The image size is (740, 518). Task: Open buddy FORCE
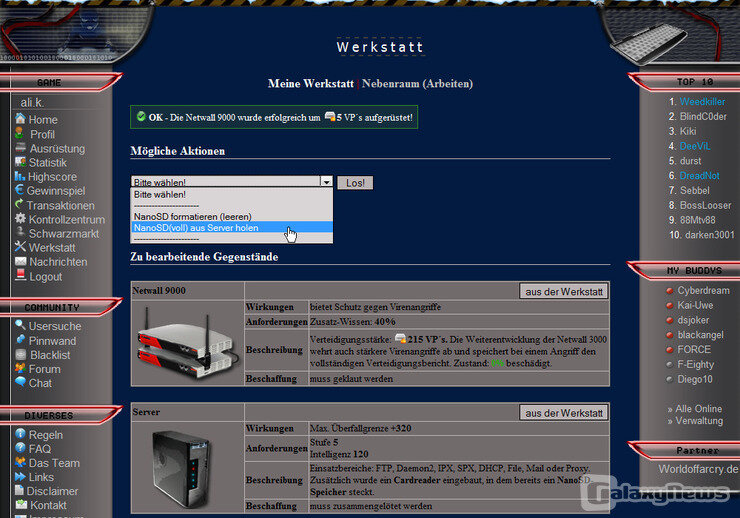click(x=694, y=349)
